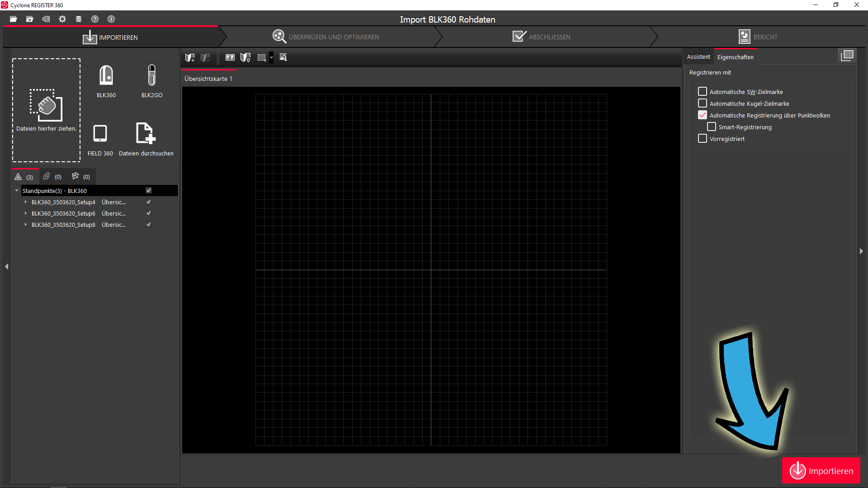This screenshot has height=488, width=868.
Task: Collapse the Standpunkte(3) - BLK360 tree node
Action: (17, 191)
